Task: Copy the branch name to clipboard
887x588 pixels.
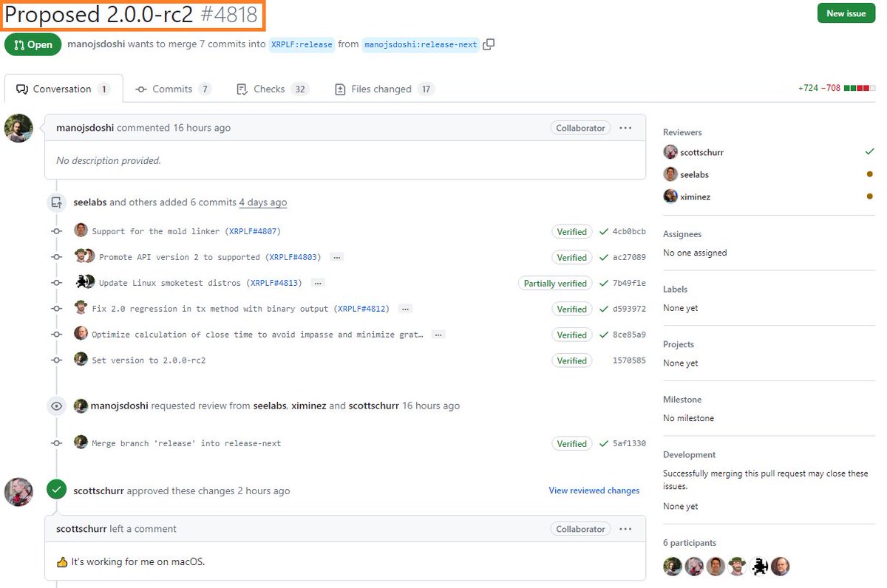Action: click(487, 44)
